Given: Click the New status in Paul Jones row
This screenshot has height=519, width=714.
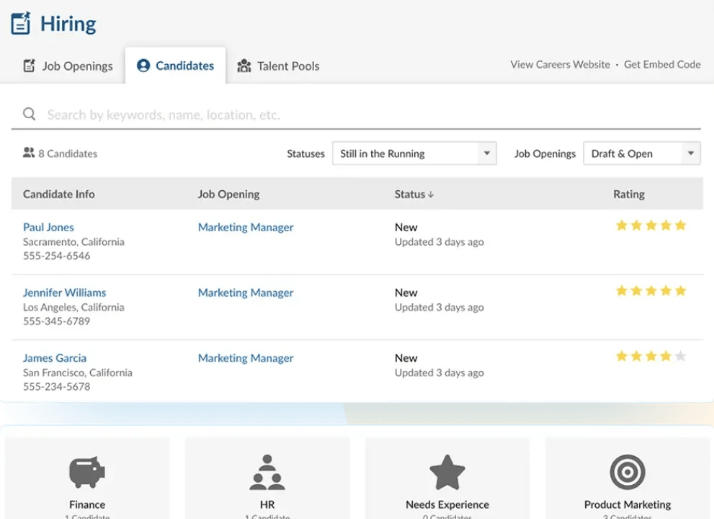Looking at the screenshot, I should click(406, 227).
